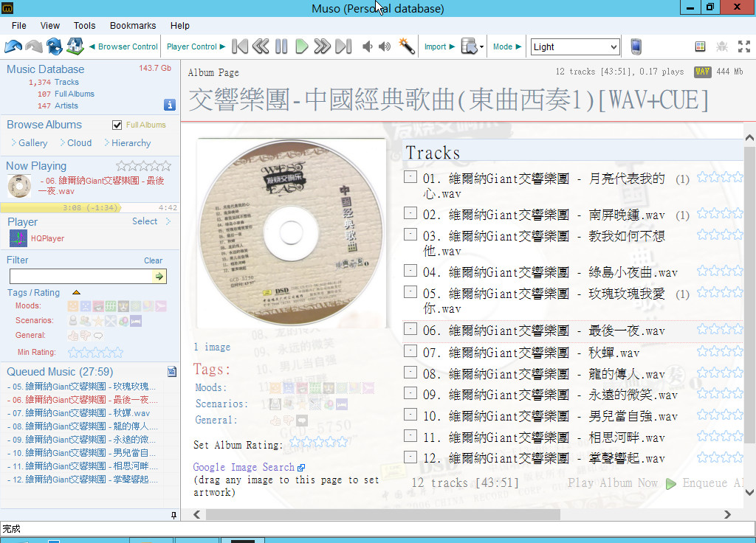Open the import database icon dropdown

(472, 46)
